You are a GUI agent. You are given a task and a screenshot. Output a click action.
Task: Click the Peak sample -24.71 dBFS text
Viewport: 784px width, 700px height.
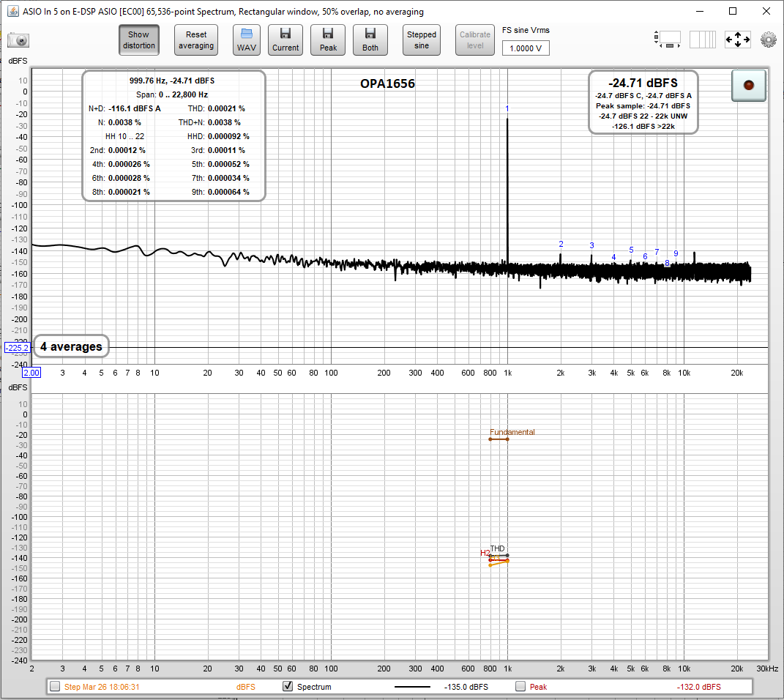(x=643, y=106)
